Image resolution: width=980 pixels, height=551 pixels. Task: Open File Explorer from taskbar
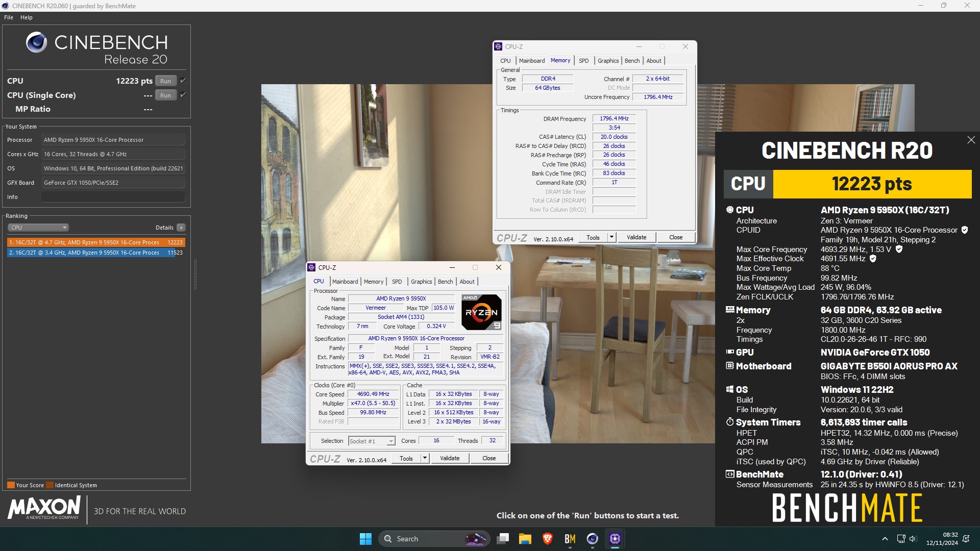click(525, 539)
